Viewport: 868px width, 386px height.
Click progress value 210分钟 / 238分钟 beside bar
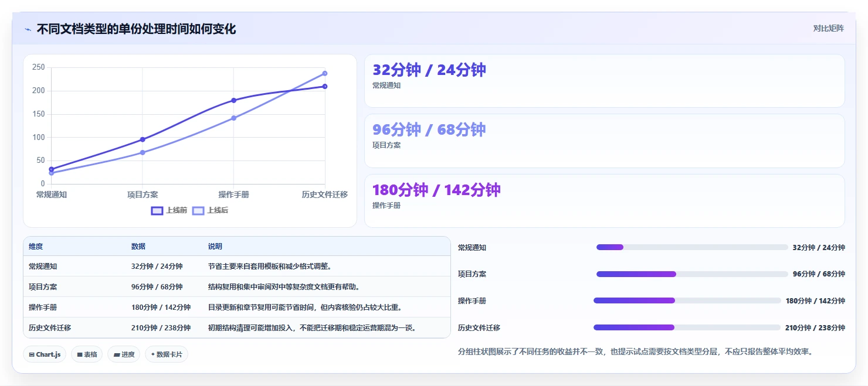[815, 327]
